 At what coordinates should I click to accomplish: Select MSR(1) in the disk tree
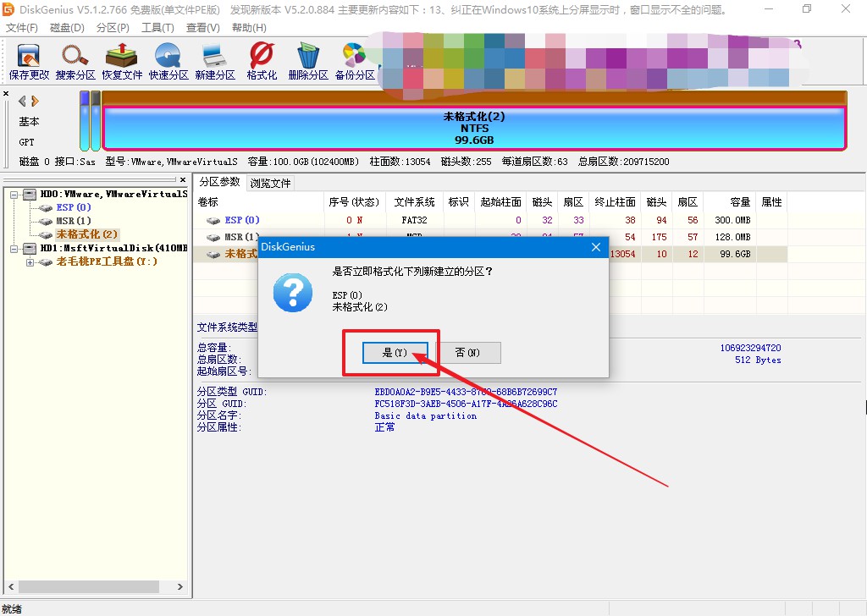[74, 221]
